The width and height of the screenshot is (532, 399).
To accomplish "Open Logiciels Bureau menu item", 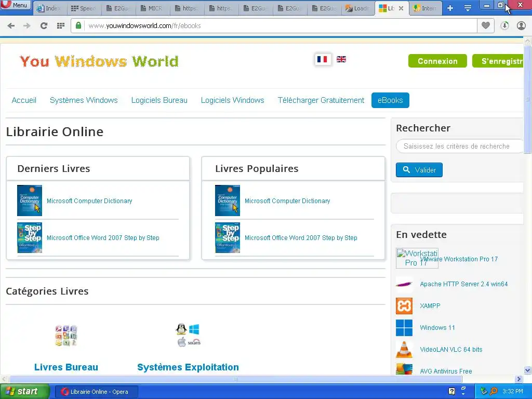I will 159,100.
